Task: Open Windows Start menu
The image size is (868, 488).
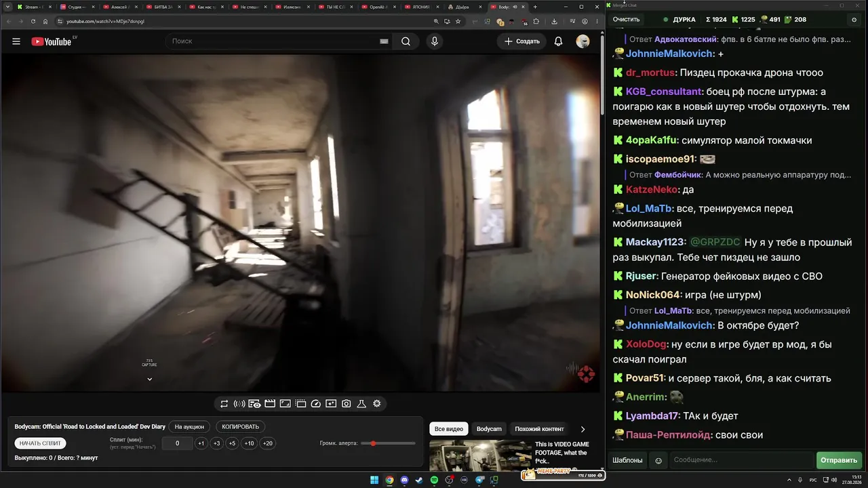Action: (x=374, y=481)
